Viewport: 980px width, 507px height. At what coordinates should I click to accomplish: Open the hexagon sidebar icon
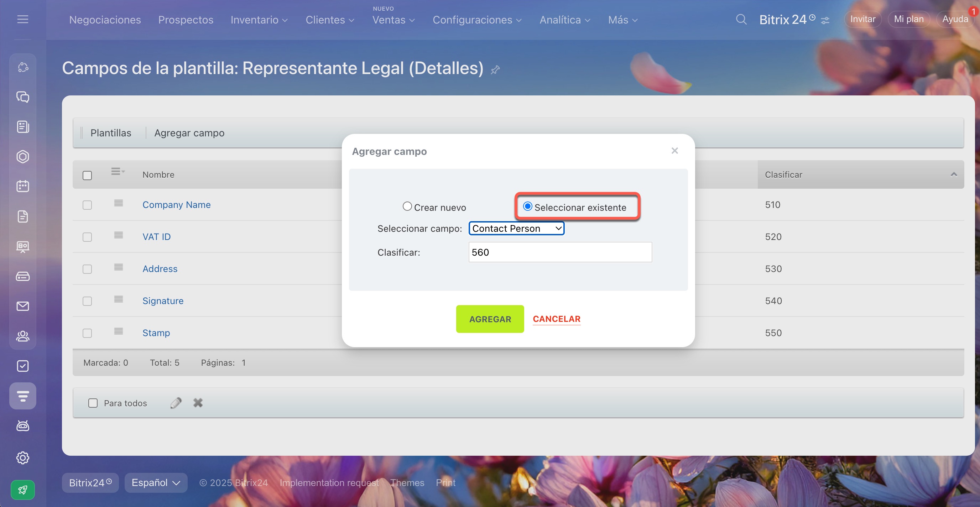click(x=23, y=157)
